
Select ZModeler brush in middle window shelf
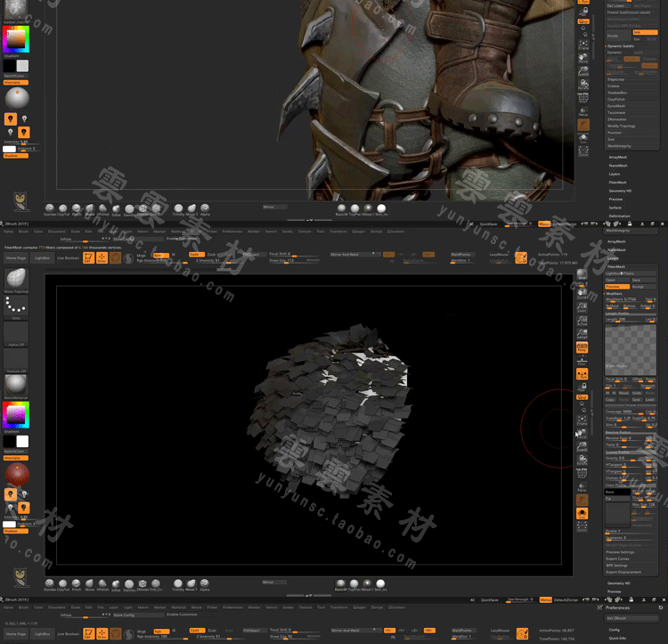[143, 585]
